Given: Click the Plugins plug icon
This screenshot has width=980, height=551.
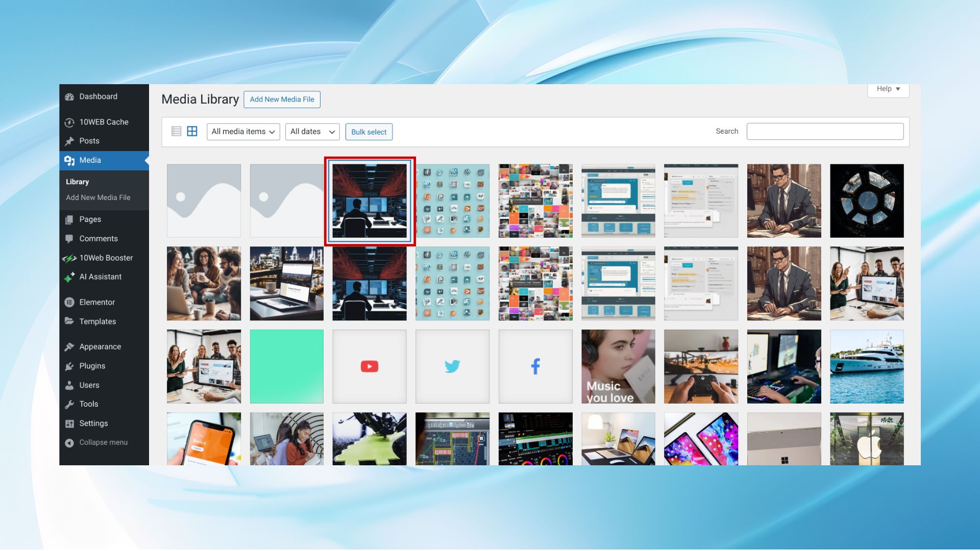Looking at the screenshot, I should click(69, 366).
